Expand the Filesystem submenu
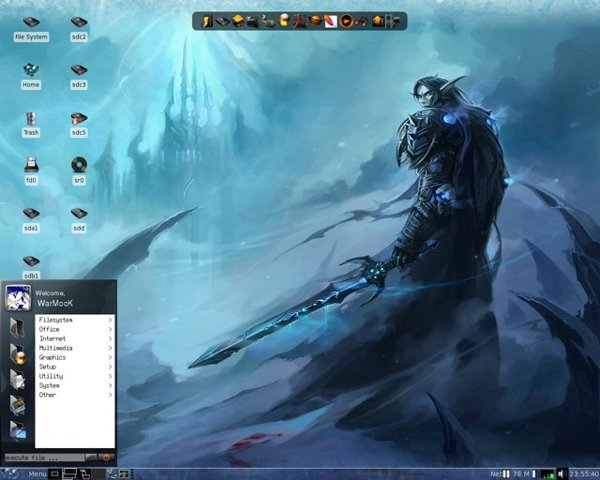600x480 pixels. 75,320
